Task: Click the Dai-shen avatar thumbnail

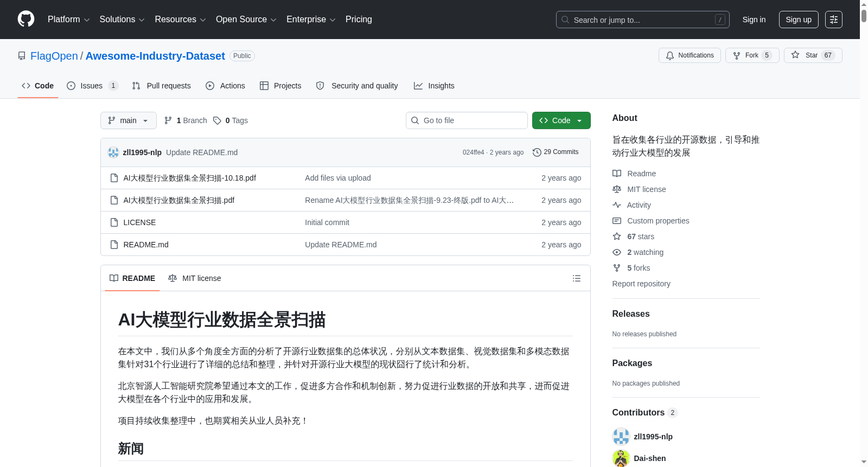Action: [x=621, y=458]
